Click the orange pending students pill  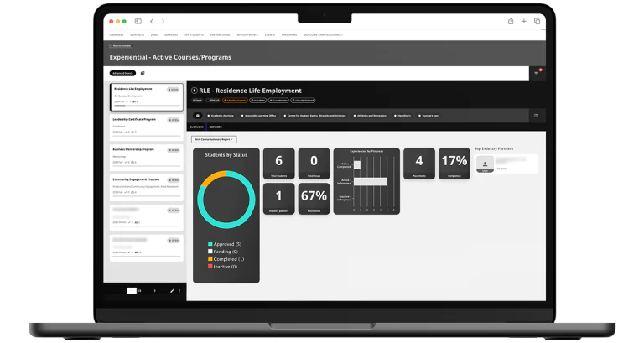(x=235, y=101)
